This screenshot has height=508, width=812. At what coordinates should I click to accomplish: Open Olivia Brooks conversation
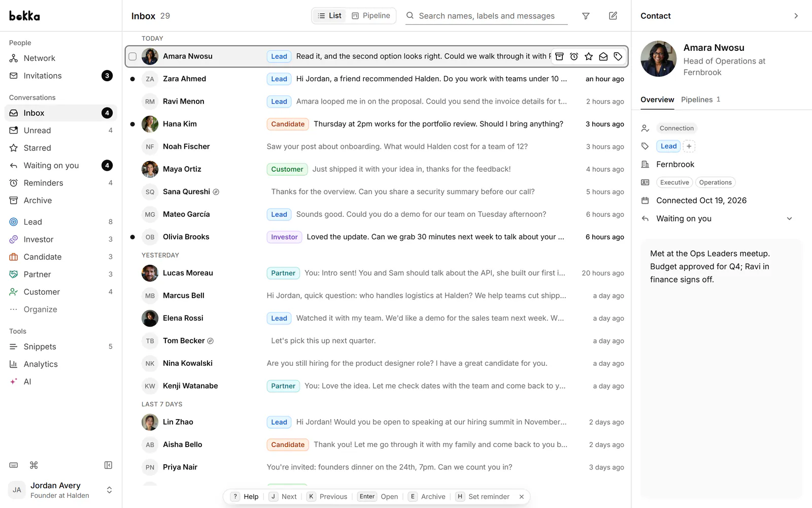pos(377,237)
